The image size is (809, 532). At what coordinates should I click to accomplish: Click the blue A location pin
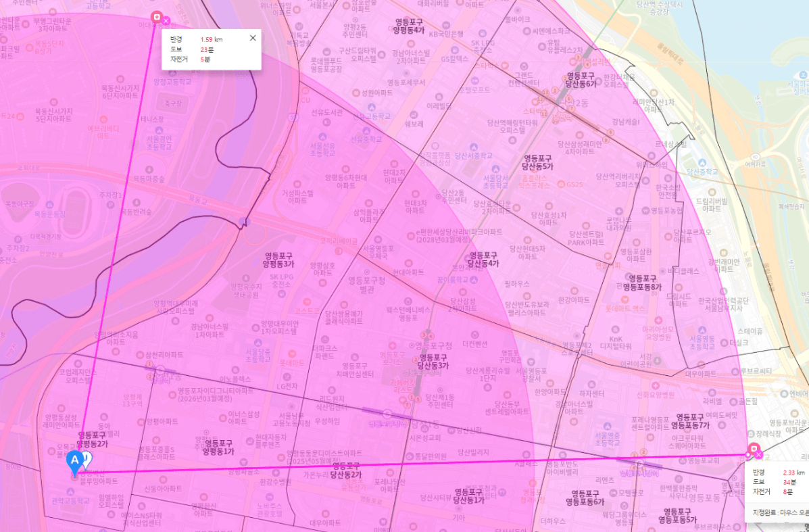pos(74,463)
